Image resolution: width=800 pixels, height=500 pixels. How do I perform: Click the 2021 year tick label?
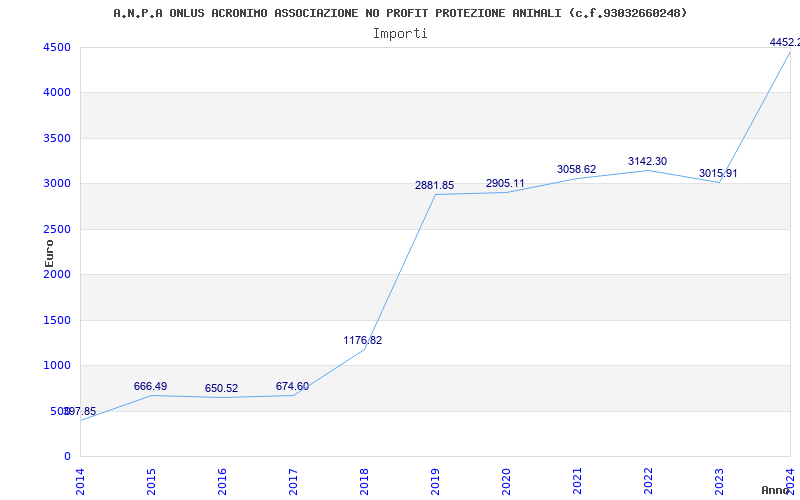[577, 482]
